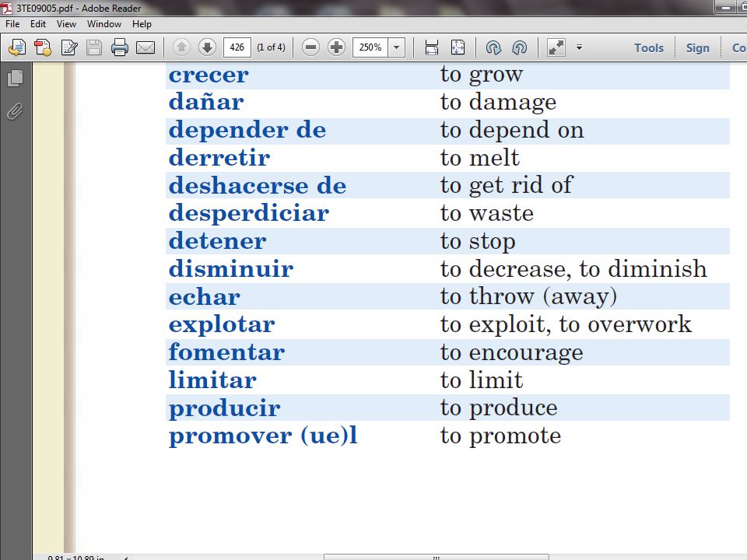The width and height of the screenshot is (747, 560).
Task: Click the Save file icon
Action: [94, 47]
